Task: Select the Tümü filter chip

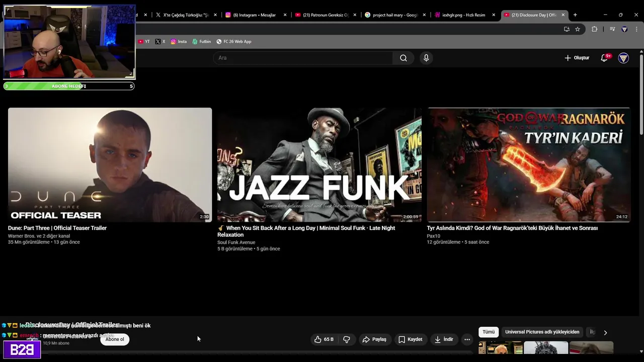Action: click(489, 332)
